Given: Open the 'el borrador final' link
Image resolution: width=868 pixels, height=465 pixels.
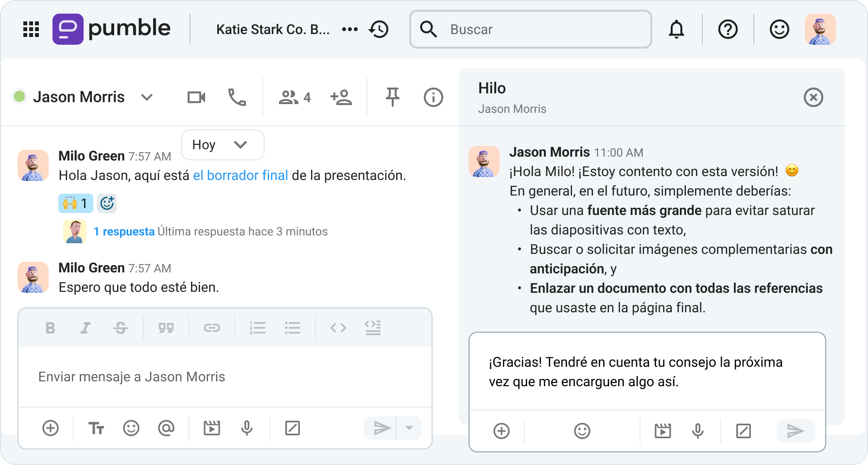Looking at the screenshot, I should (x=240, y=176).
